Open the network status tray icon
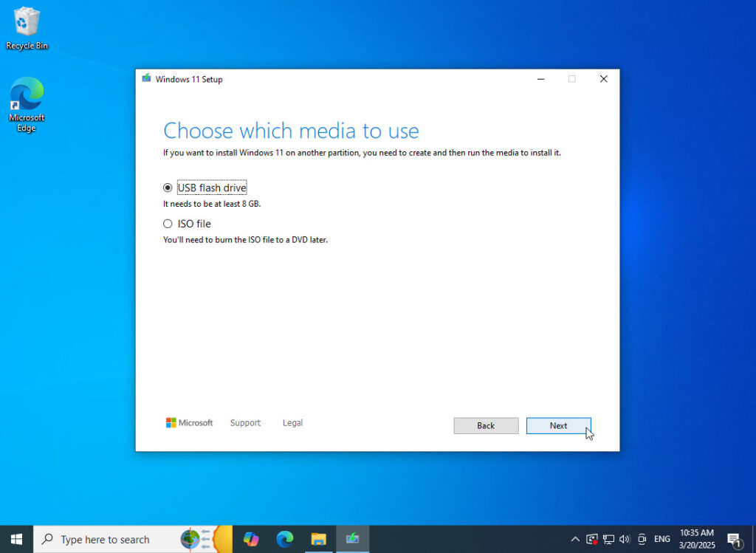This screenshot has width=756, height=553. (x=608, y=539)
